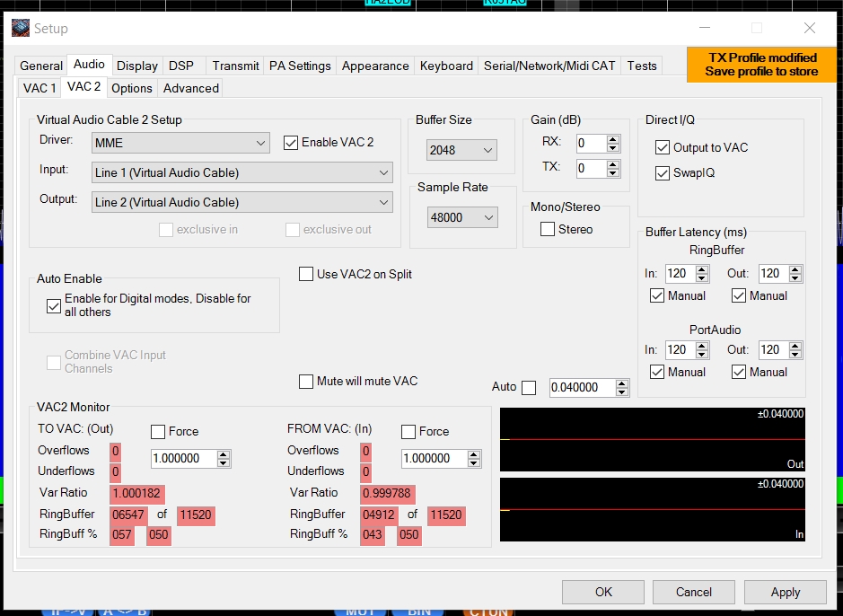Click the Setup window app icon
Viewport: 843px width, 616px height.
point(20,28)
